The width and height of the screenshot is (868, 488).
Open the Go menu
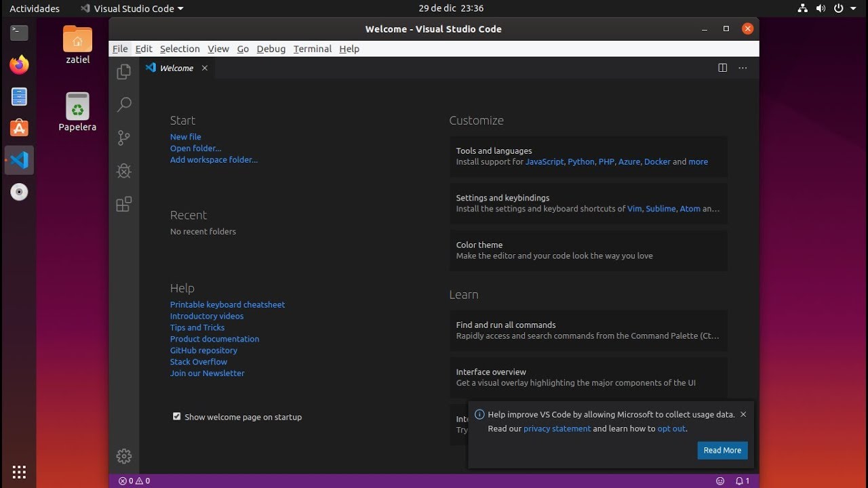click(243, 49)
